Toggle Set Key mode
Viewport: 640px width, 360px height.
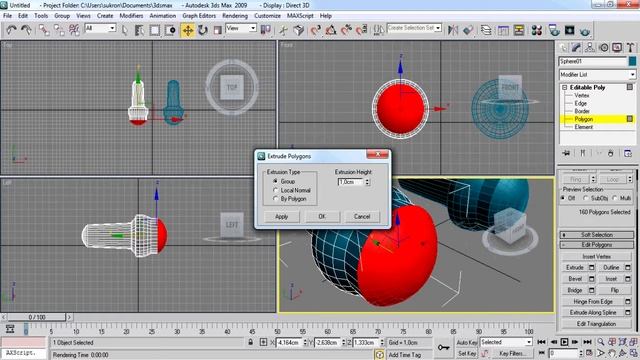point(467,353)
